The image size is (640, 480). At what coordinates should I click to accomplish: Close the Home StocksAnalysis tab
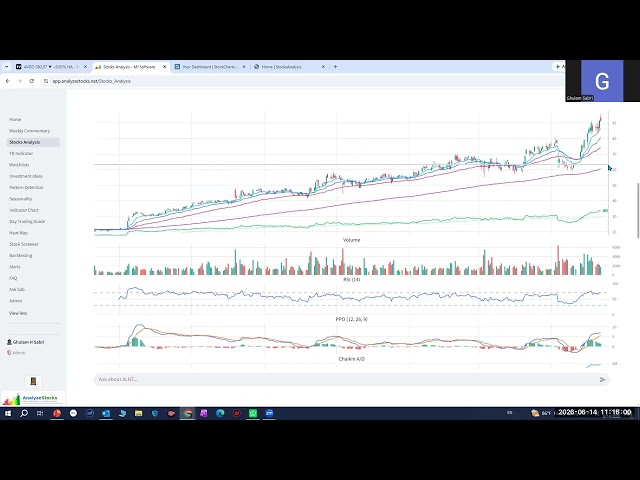[323, 67]
